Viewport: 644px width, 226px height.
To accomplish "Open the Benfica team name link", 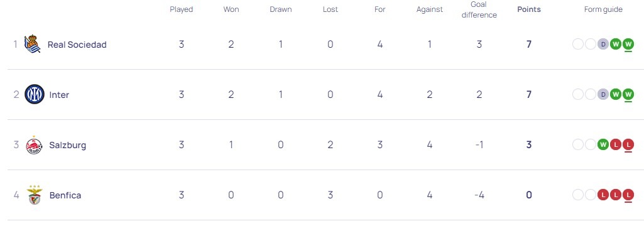I will (x=65, y=195).
